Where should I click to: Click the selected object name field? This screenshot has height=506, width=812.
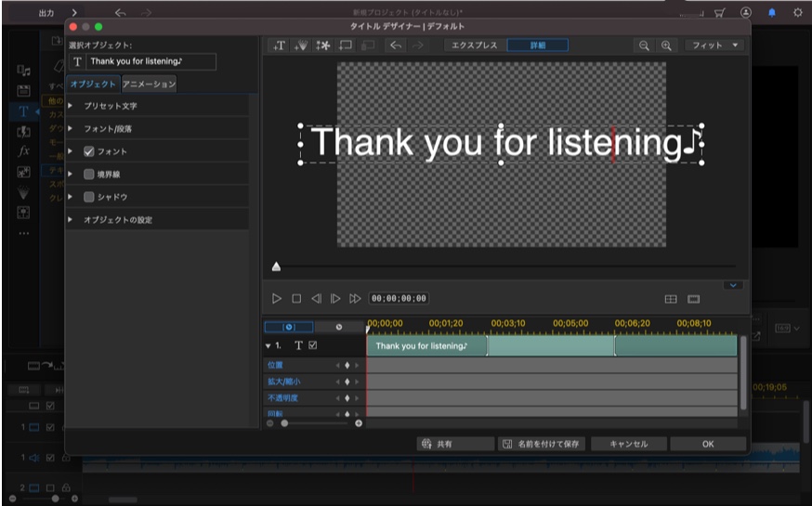151,61
